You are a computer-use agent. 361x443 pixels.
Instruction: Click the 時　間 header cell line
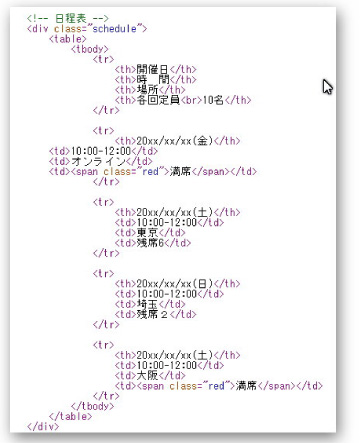click(x=156, y=79)
